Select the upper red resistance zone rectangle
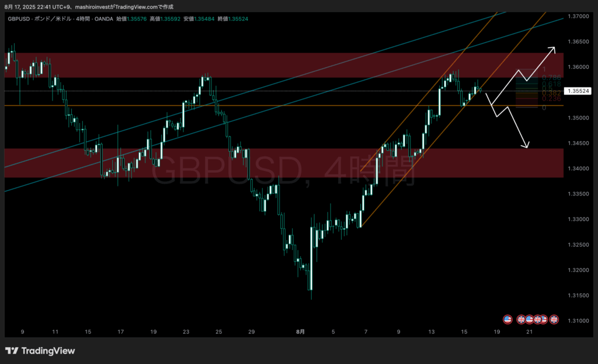This screenshot has width=598, height=364. point(284,65)
